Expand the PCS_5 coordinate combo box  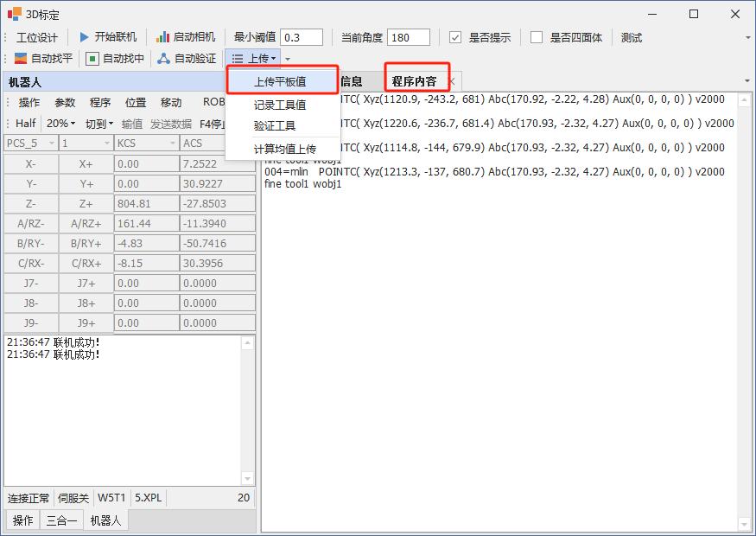[52, 143]
